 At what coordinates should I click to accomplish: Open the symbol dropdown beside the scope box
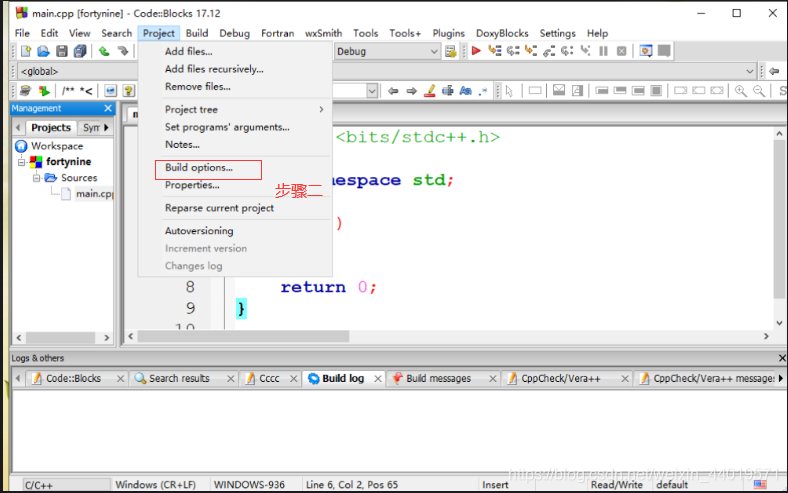point(749,71)
